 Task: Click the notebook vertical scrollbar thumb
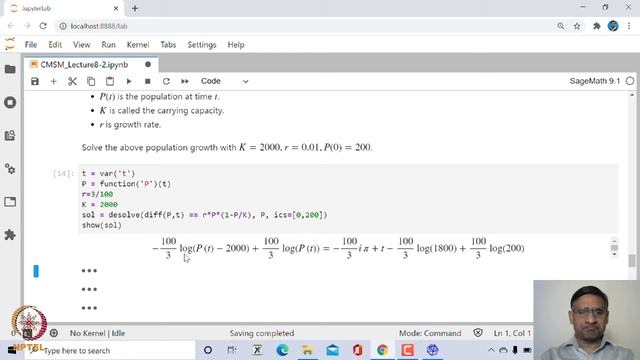(x=632, y=260)
